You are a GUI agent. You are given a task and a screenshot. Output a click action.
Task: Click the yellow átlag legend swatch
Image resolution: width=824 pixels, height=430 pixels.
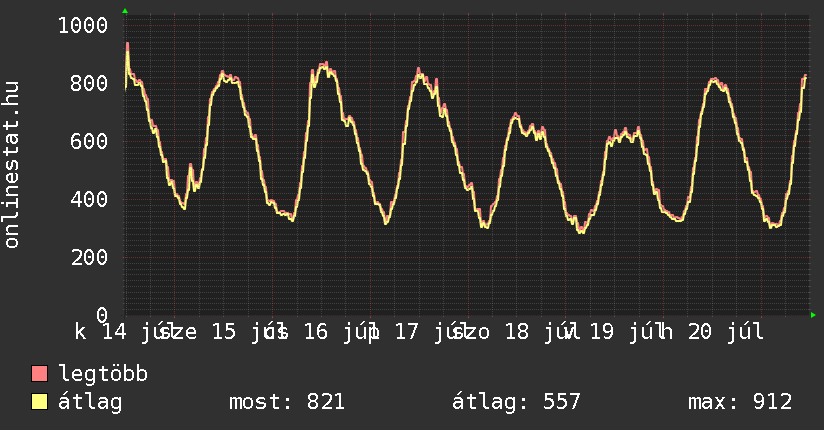[39, 401]
